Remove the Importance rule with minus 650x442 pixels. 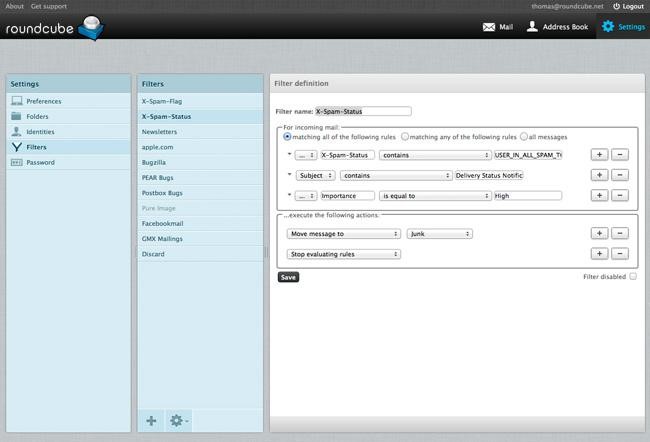point(620,195)
